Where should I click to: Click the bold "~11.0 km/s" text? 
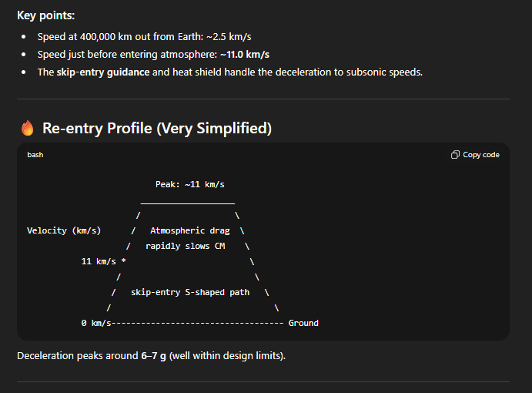coord(244,55)
